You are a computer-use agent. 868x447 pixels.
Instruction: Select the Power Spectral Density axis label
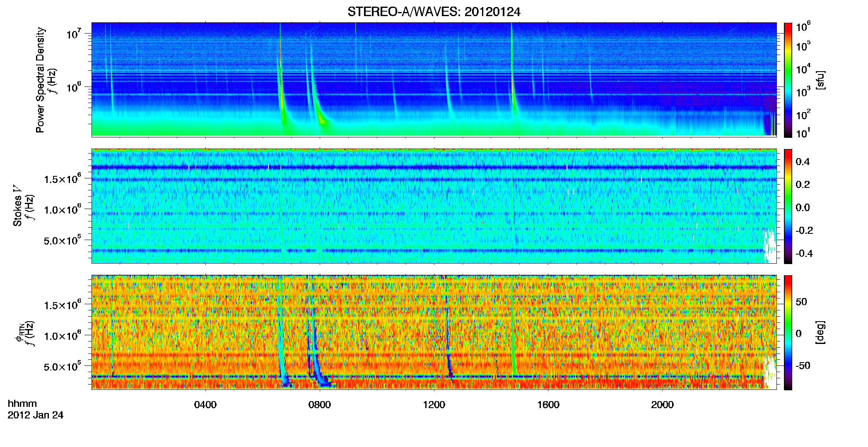pos(40,80)
